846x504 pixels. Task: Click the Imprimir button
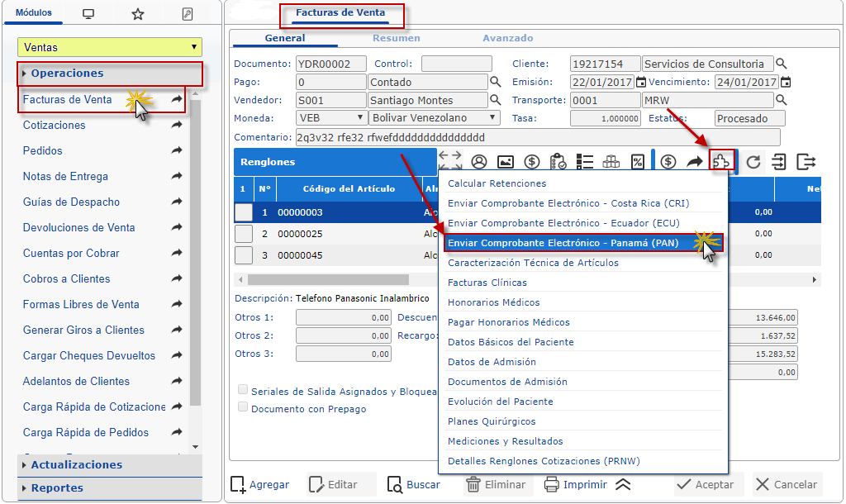(576, 485)
